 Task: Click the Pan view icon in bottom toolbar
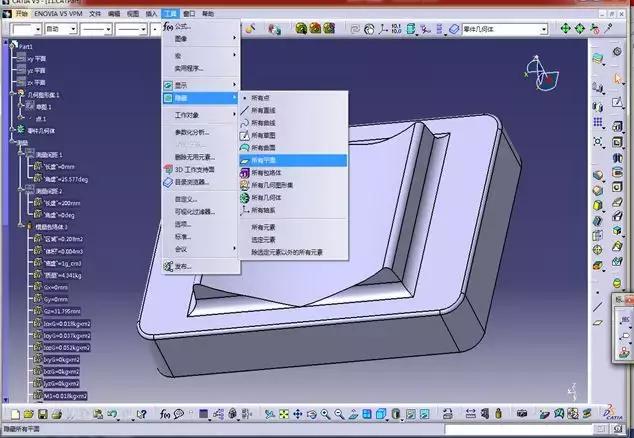pos(297,414)
